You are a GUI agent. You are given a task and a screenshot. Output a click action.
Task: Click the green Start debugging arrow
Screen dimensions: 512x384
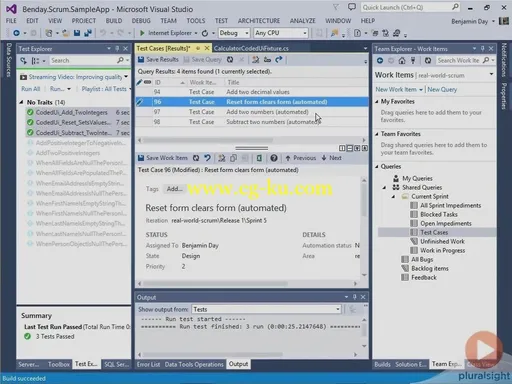[x=142, y=33]
